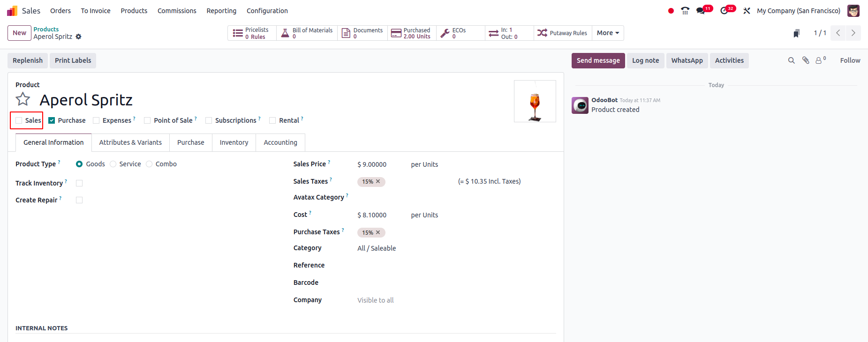
Task: Click the WhatsApp button
Action: (x=687, y=60)
